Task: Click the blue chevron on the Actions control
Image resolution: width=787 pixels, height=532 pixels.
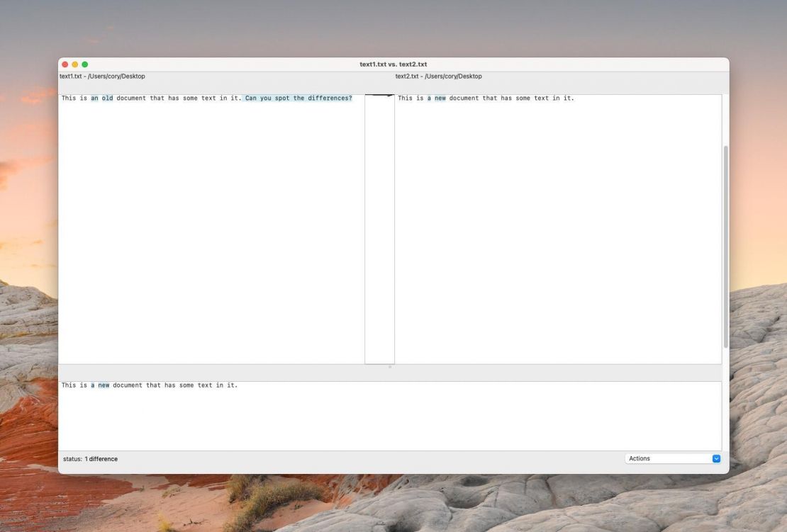Action: click(715, 458)
